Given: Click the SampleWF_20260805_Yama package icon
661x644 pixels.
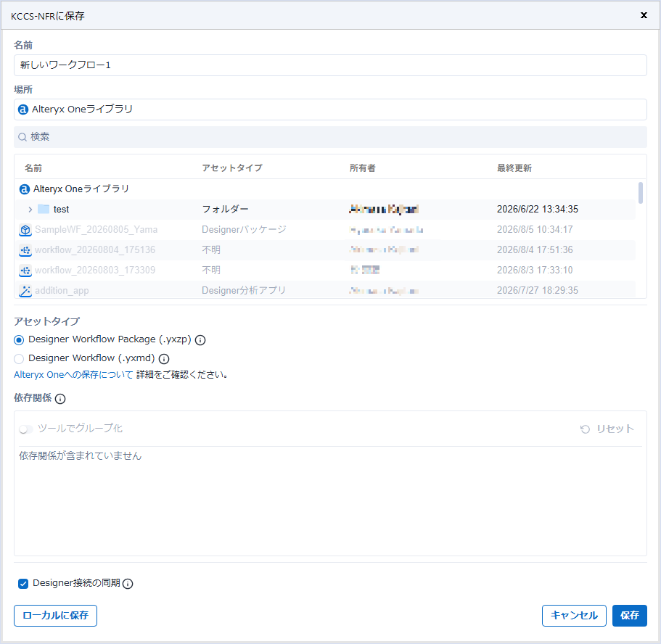Looking at the screenshot, I should pyautogui.click(x=25, y=230).
